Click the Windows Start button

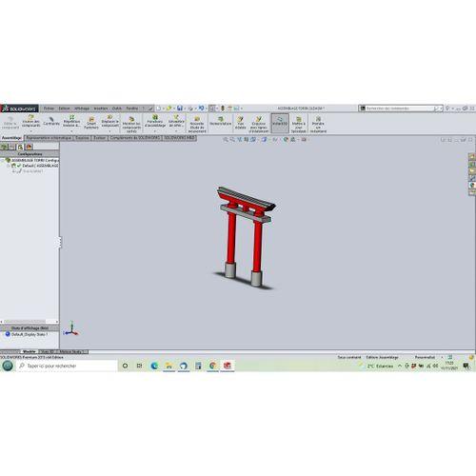click(x=8, y=366)
